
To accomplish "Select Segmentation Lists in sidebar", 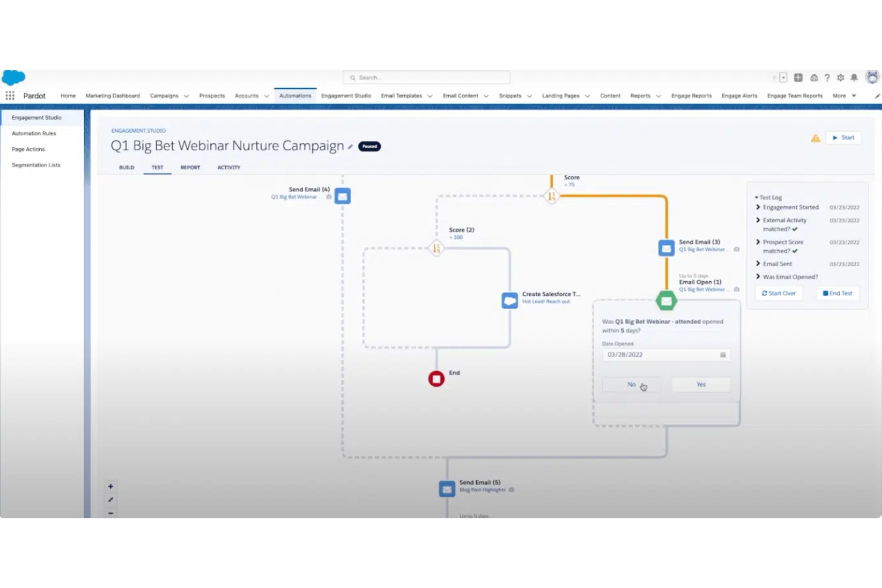I will (36, 165).
